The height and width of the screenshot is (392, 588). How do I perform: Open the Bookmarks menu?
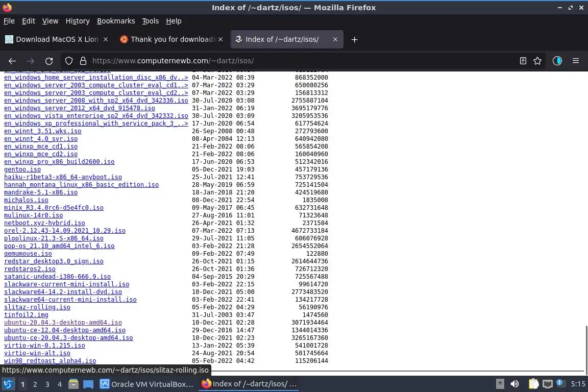point(116,21)
